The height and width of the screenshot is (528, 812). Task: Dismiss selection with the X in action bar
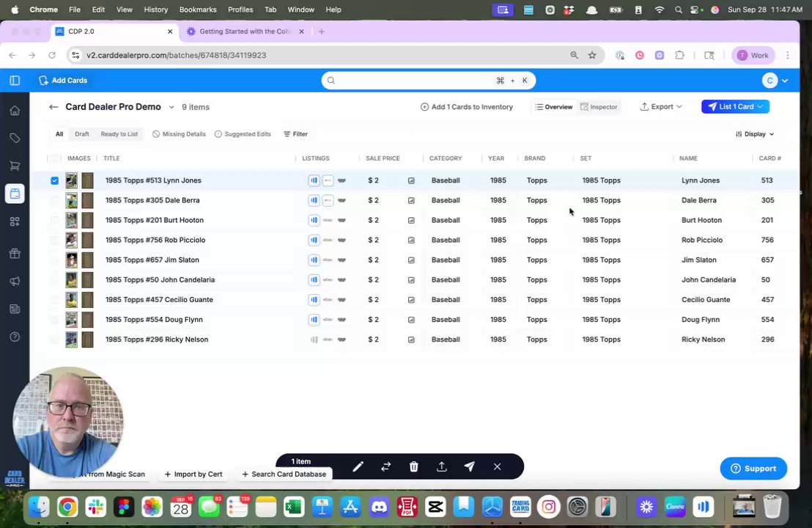pos(497,467)
